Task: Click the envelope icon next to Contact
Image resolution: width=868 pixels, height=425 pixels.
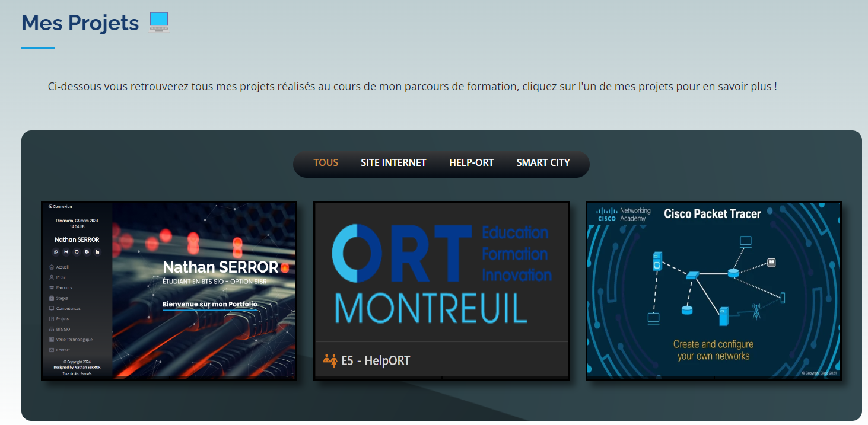Action: click(x=52, y=350)
